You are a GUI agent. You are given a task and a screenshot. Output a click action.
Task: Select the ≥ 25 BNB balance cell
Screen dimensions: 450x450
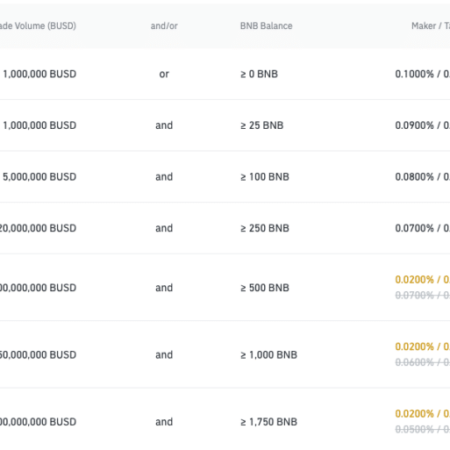[262, 125]
